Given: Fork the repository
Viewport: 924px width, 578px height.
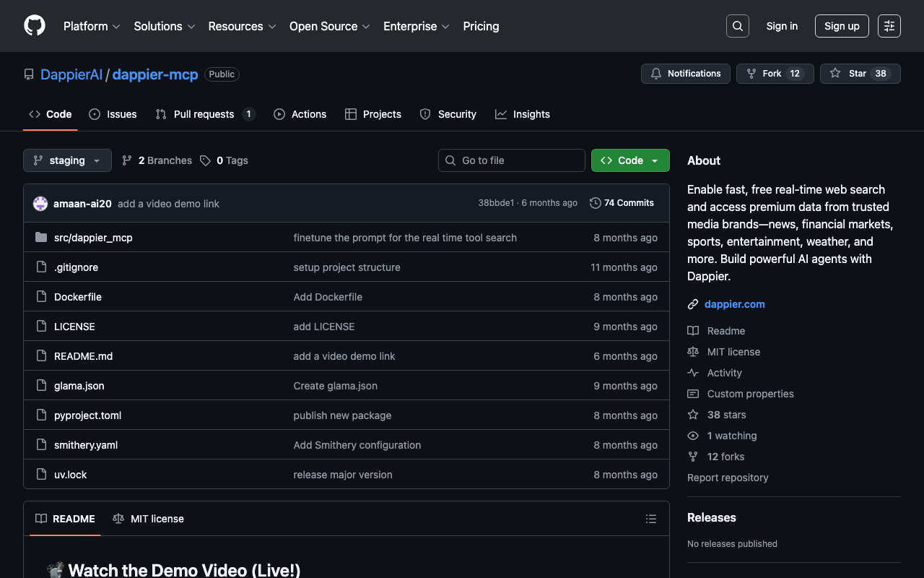Looking at the screenshot, I should 774,74.
